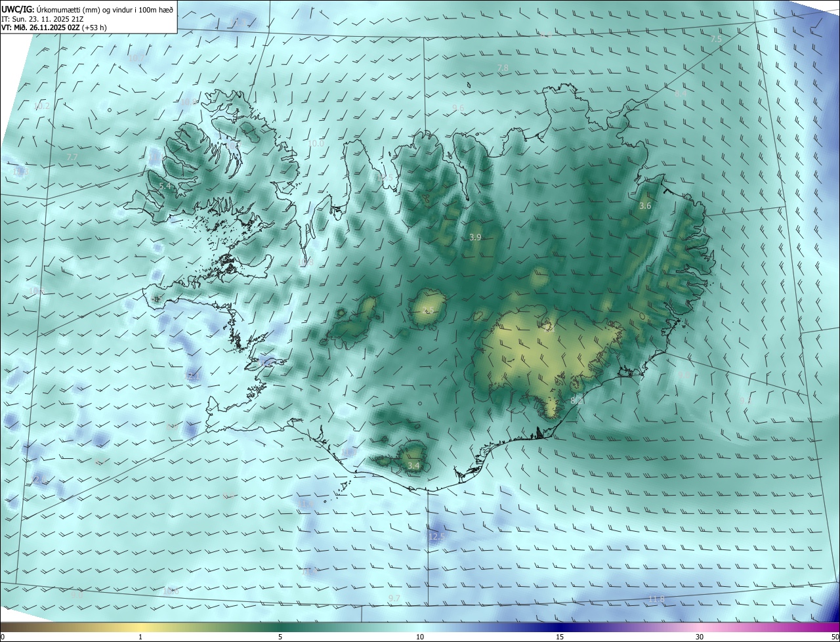The height and width of the screenshot is (642, 840).
Task: Click the map value label "9.6"
Action: (x=458, y=108)
